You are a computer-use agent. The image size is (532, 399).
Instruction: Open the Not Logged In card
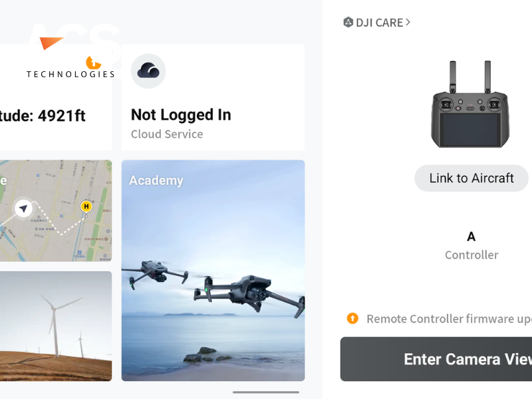point(213,97)
